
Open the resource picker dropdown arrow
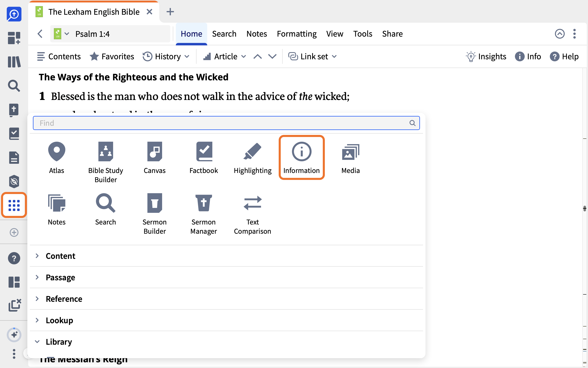point(67,34)
